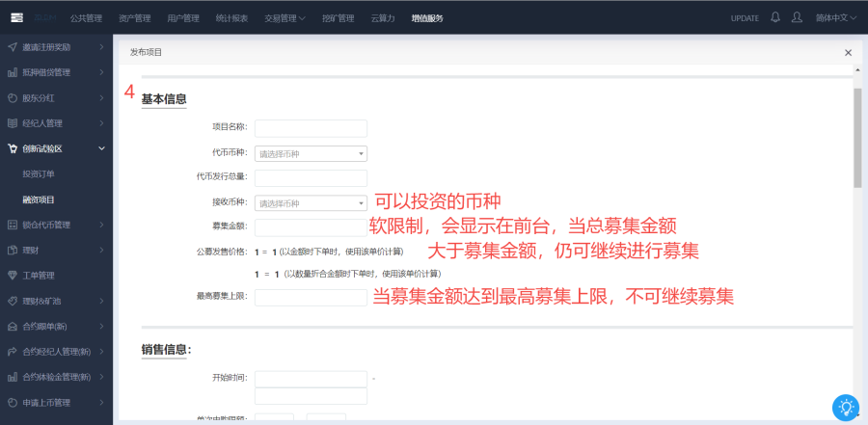Expand the 经纪人管理 sidebar section
Viewport: 868px width, 425px height.
(101, 123)
